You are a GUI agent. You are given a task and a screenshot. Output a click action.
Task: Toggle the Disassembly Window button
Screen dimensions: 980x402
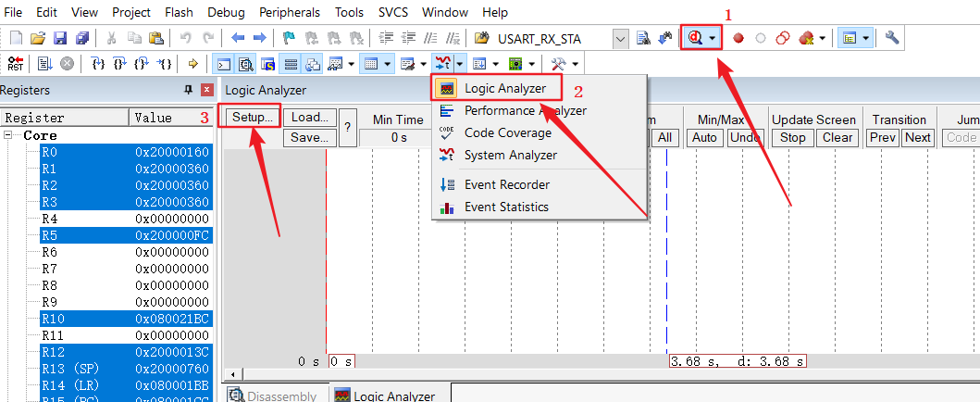(245, 64)
